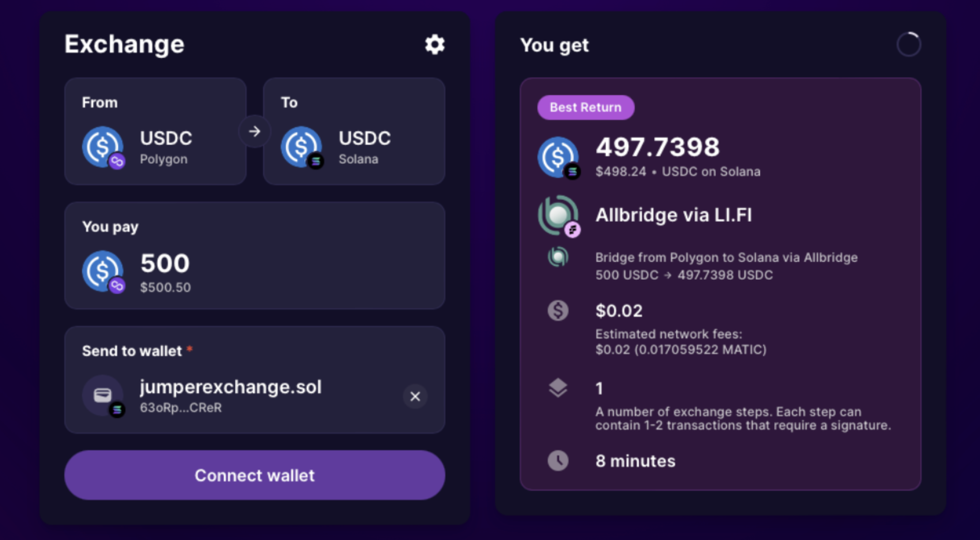Click the loading spinner in You get
Screen dimensions: 980x540
pos(908,45)
